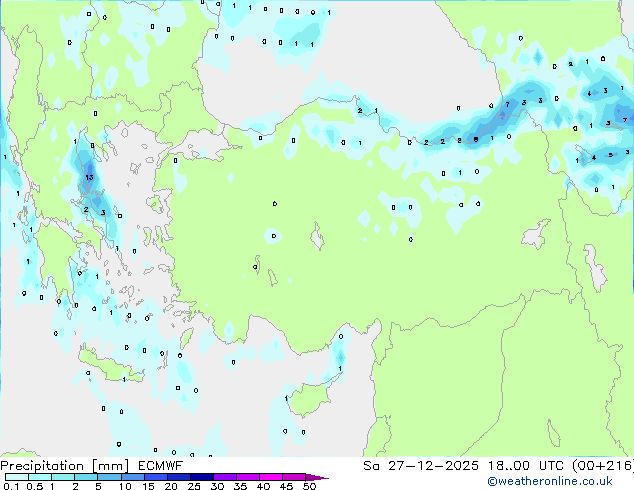Click legend label '20'
The image size is (634, 490).
[x=171, y=486]
